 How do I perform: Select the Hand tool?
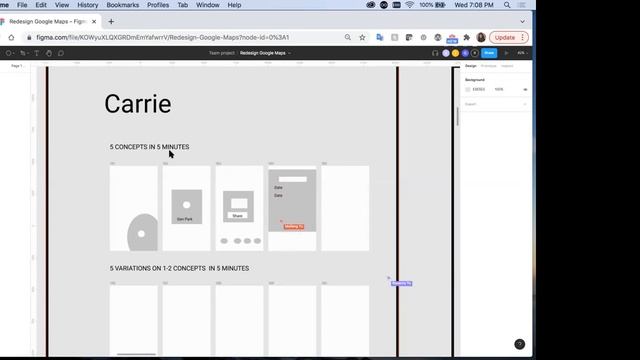(49, 53)
